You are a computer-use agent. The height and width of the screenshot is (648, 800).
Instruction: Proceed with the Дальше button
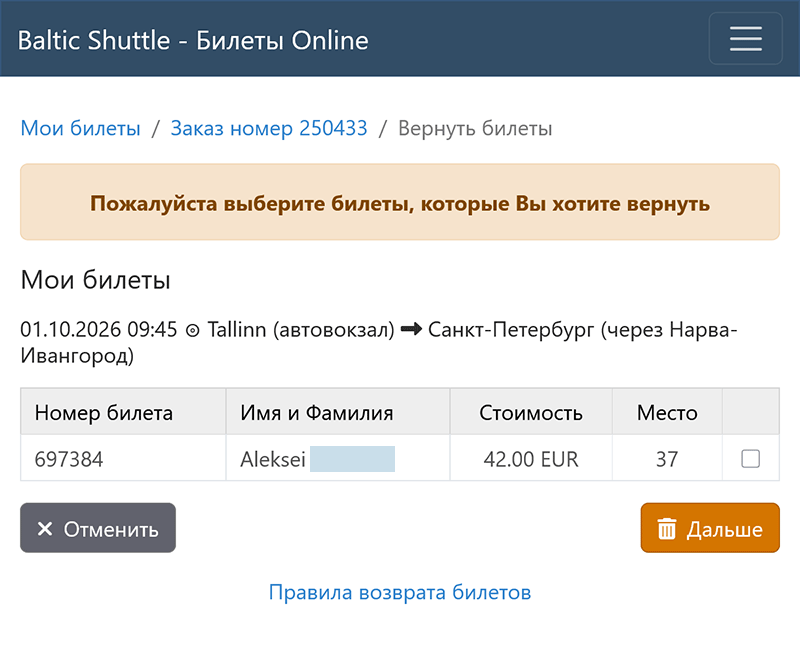[710, 528]
